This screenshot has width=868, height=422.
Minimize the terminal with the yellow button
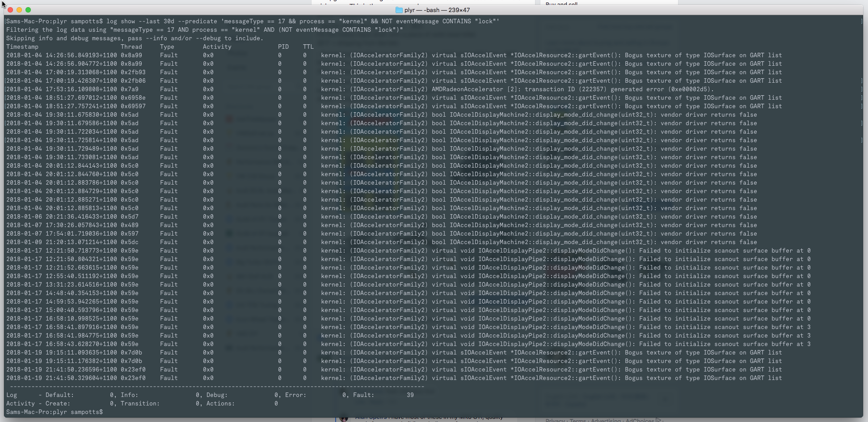pyautogui.click(x=19, y=10)
